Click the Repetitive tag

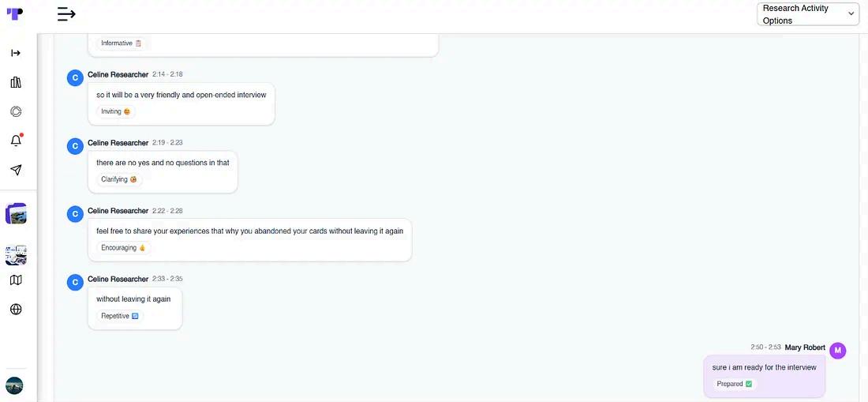[x=120, y=316]
